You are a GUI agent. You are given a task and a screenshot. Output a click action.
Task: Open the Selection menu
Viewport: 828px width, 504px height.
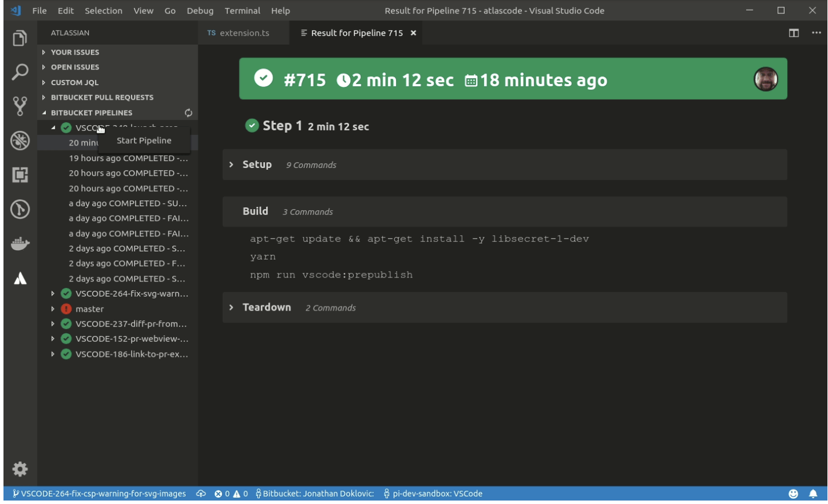click(x=103, y=10)
